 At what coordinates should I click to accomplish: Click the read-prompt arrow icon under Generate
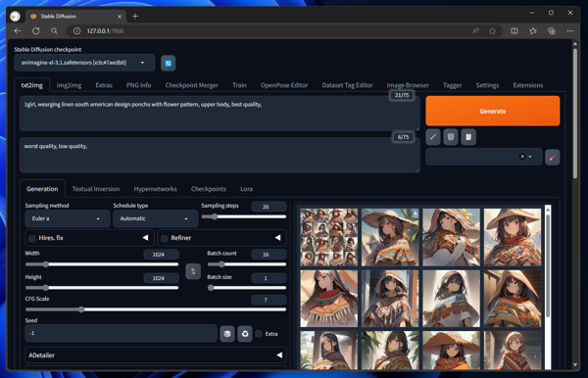coord(433,137)
